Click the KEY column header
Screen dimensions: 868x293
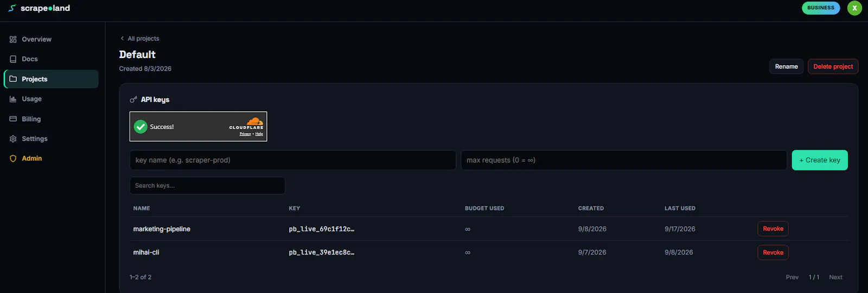[x=295, y=208]
